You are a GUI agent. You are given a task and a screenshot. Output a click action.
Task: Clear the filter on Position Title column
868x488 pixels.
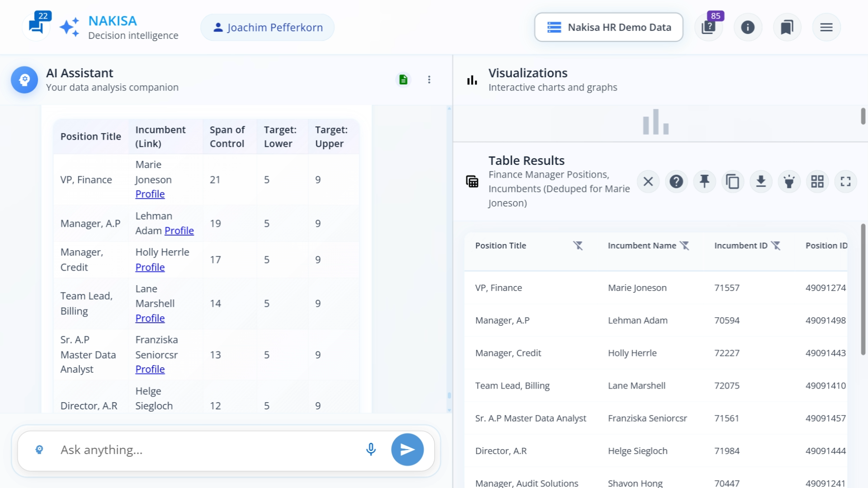click(x=579, y=245)
